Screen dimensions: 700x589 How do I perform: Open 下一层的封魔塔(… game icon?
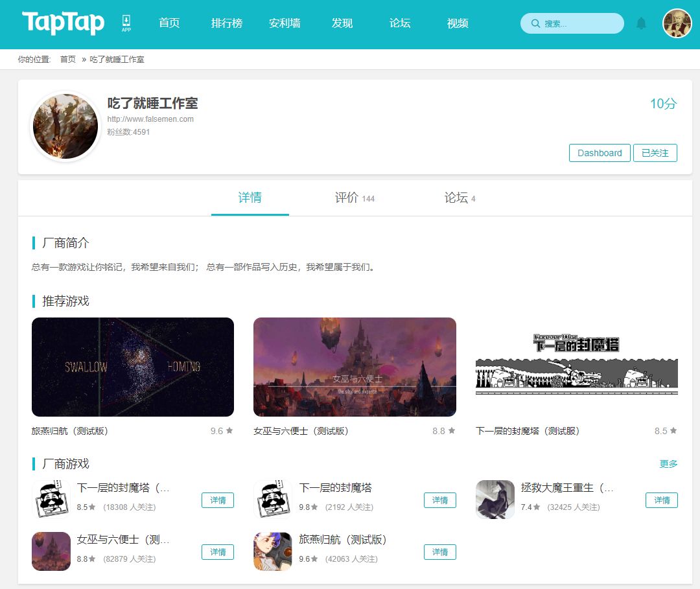(51, 500)
